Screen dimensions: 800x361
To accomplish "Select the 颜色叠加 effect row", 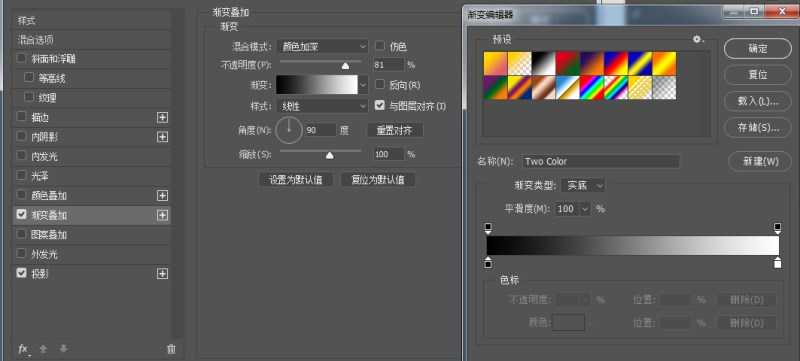I will [x=92, y=196].
